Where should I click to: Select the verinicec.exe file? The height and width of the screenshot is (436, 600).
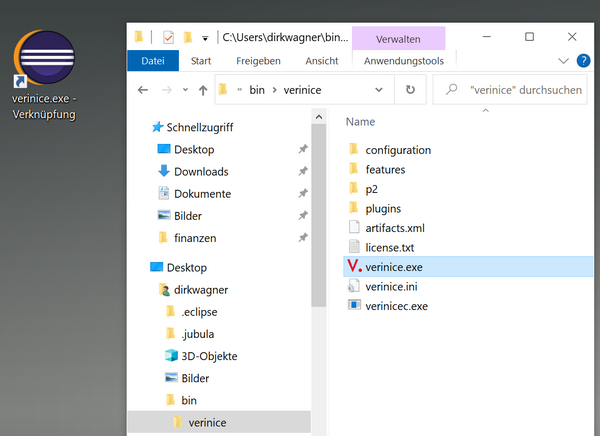click(396, 305)
